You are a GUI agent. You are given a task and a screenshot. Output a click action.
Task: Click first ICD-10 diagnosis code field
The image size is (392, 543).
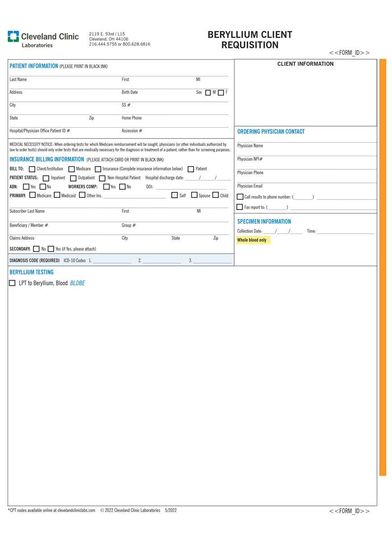112,261
